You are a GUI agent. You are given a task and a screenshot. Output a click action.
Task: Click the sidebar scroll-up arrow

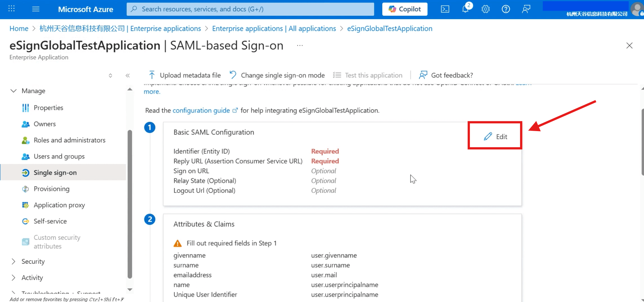point(130,89)
